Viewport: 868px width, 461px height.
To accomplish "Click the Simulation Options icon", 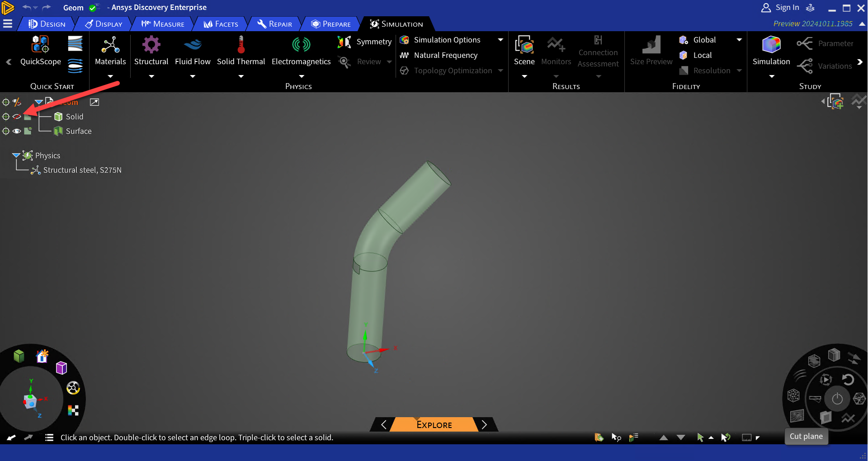I will click(404, 40).
